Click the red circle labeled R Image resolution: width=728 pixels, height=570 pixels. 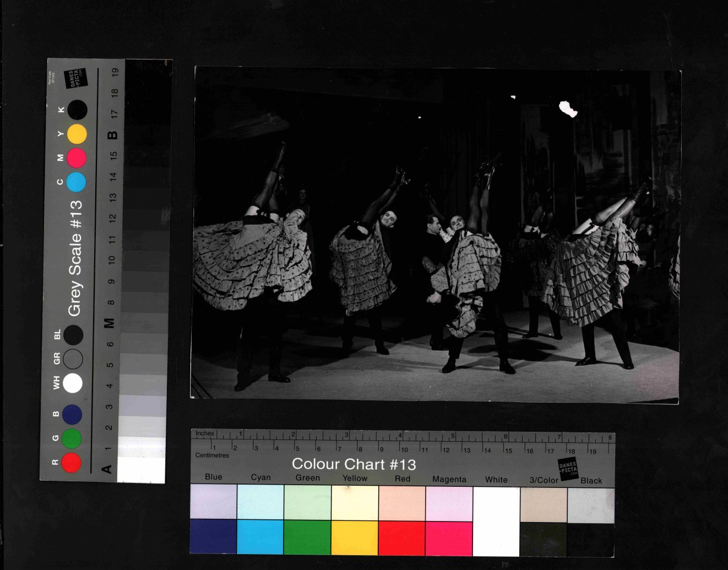tap(71, 463)
